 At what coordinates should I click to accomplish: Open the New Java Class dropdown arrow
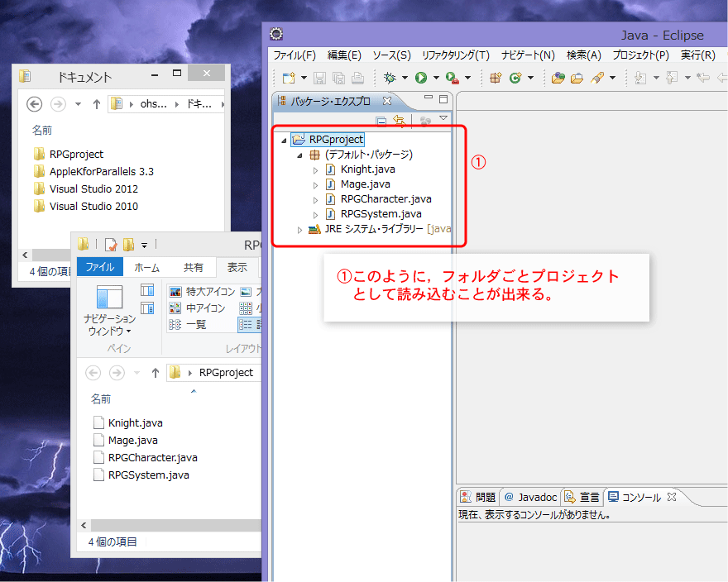pyautogui.click(x=530, y=78)
